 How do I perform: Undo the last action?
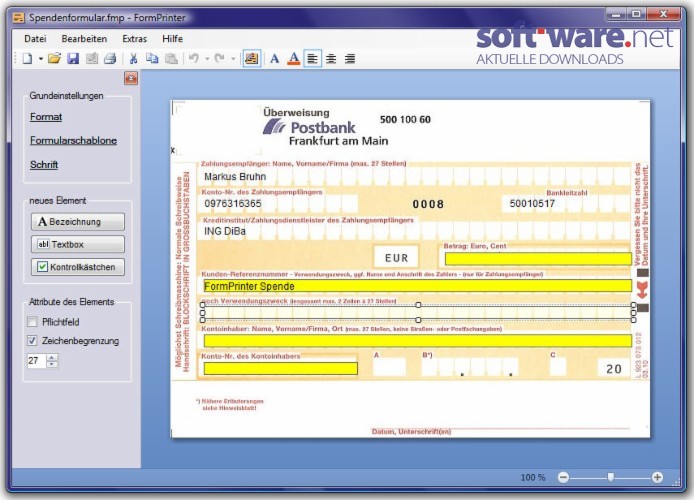194,59
